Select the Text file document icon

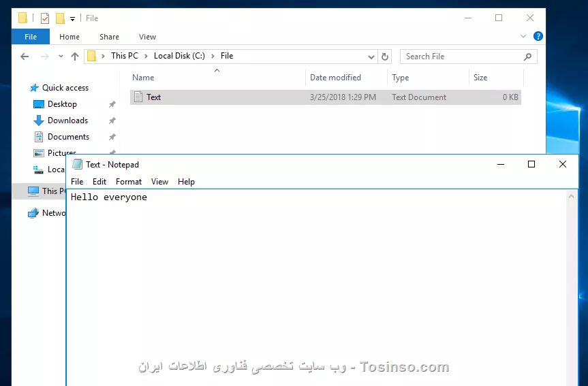click(138, 97)
